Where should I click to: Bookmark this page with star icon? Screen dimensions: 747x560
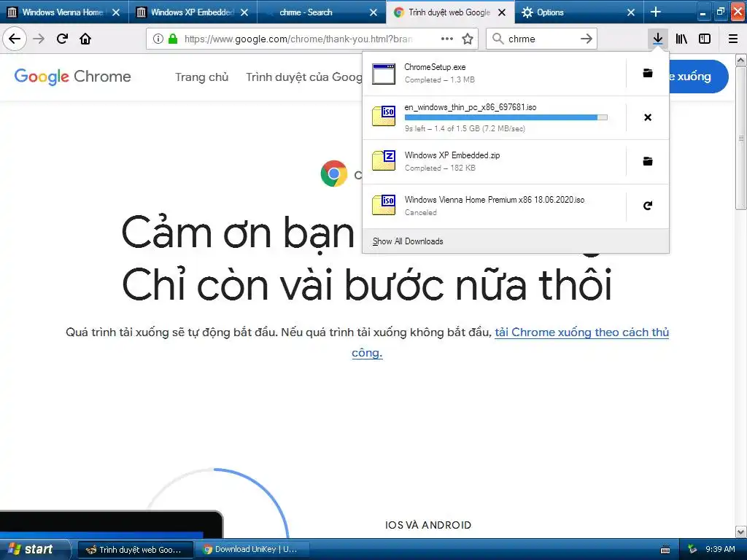[x=468, y=39]
